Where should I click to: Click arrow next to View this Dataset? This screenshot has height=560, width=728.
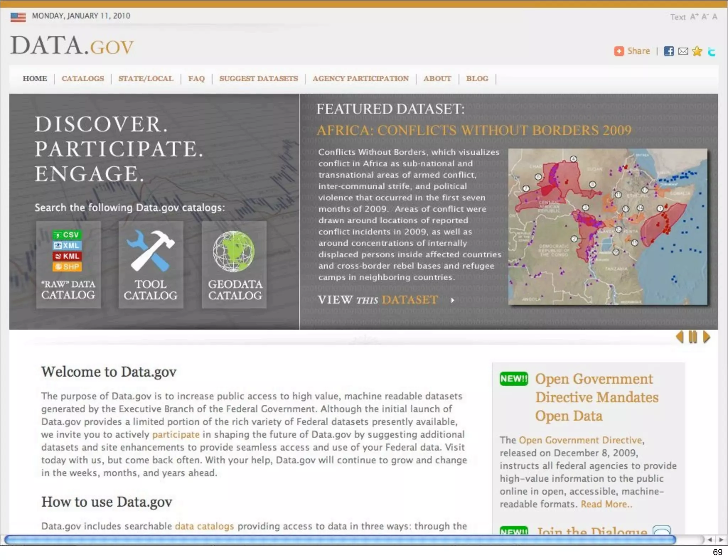453,300
